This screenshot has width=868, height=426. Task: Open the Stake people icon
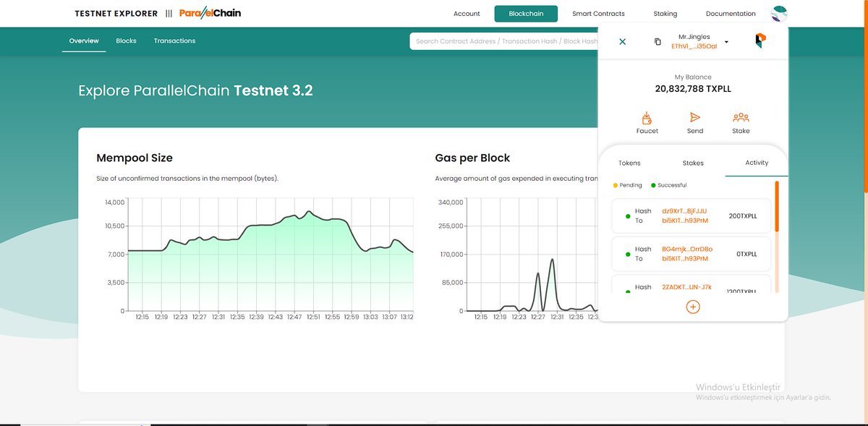pyautogui.click(x=741, y=118)
